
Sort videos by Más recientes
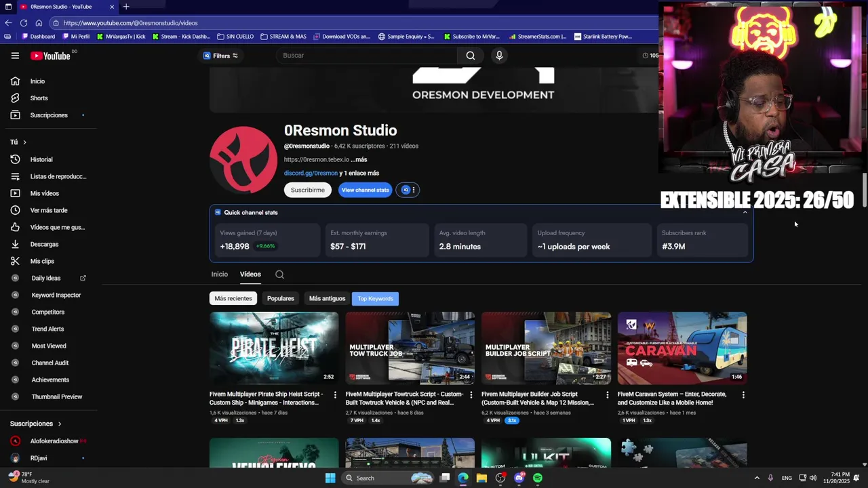pos(233,298)
